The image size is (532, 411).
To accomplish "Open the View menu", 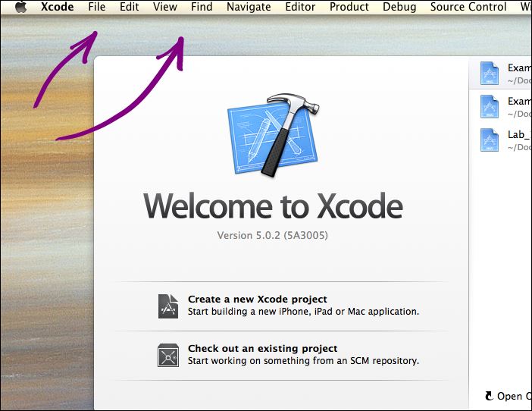I will [x=165, y=7].
